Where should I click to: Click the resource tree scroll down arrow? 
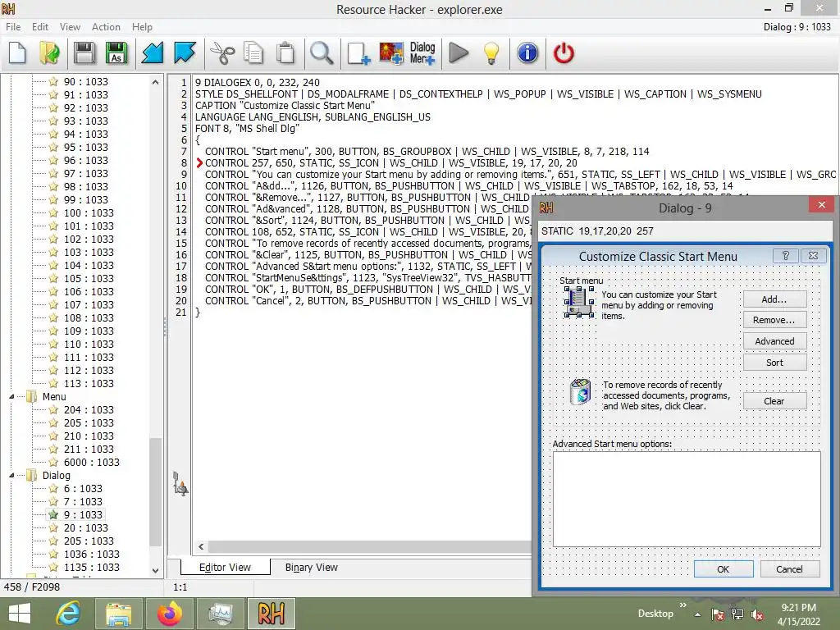click(155, 571)
